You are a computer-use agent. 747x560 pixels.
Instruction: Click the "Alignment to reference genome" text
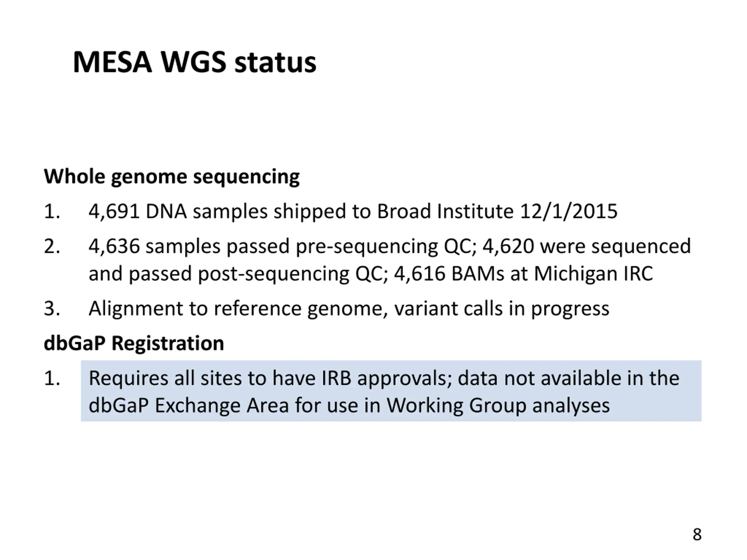(x=195, y=309)
